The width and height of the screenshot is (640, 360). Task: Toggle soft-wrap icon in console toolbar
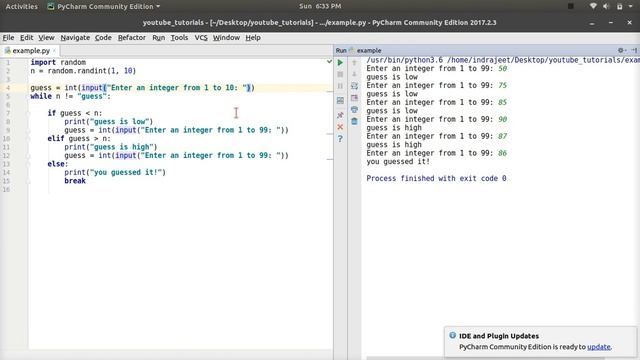354,86
